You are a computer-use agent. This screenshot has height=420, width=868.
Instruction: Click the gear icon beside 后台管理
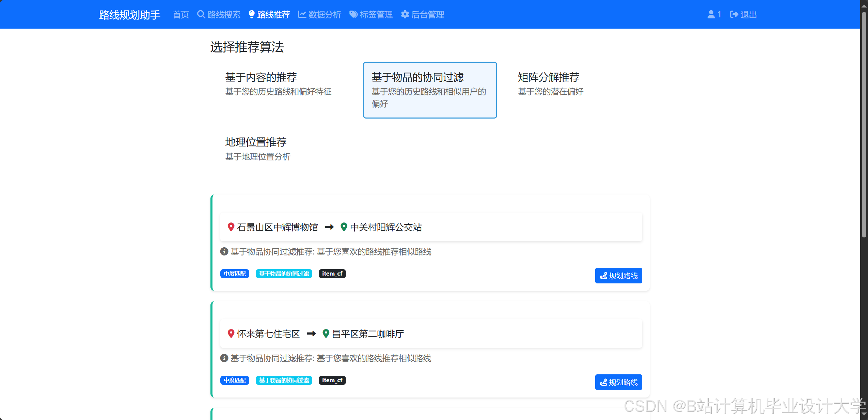pos(405,15)
